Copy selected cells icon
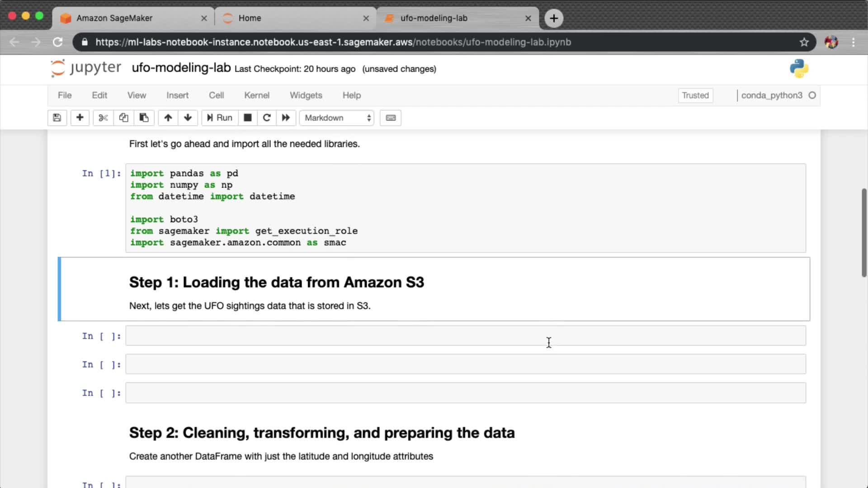 coord(123,118)
